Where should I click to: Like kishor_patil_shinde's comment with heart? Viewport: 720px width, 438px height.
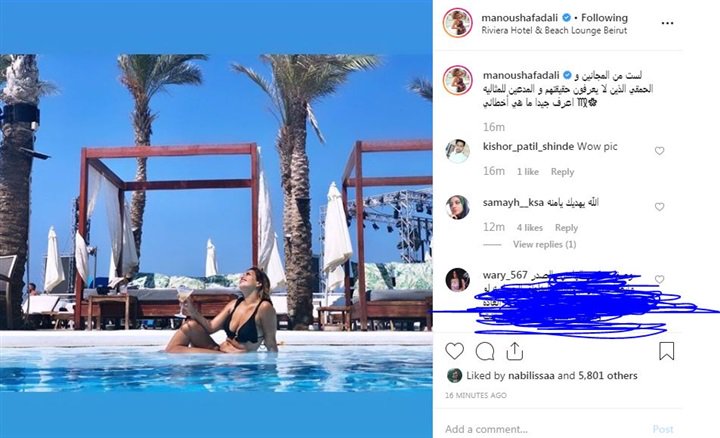coord(659,151)
